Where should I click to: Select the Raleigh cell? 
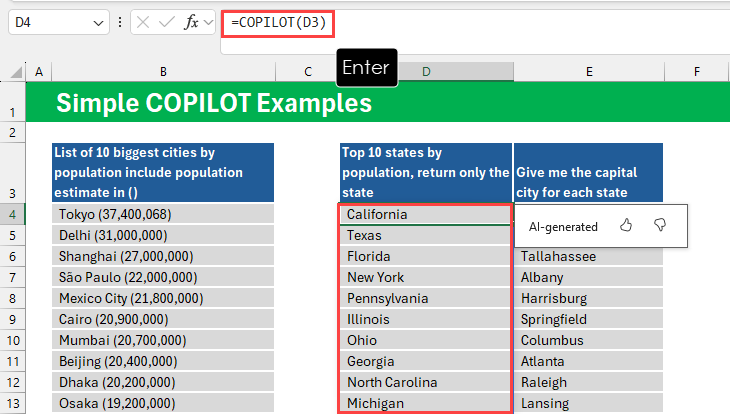588,382
